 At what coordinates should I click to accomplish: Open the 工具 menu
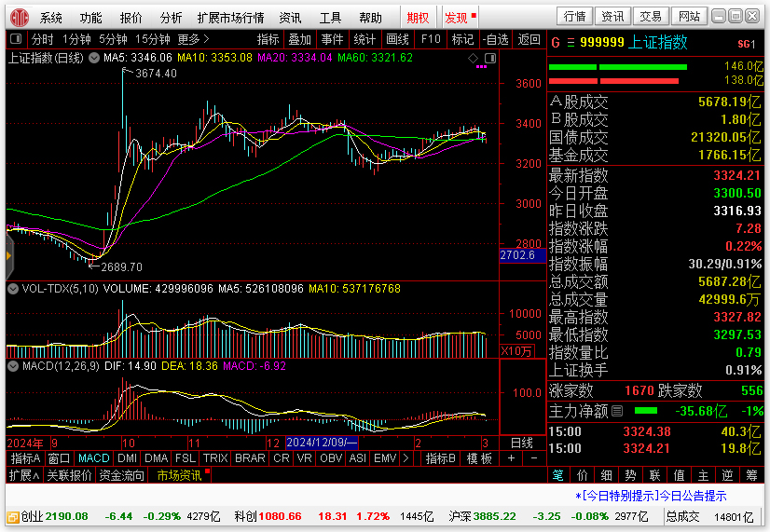(331, 18)
